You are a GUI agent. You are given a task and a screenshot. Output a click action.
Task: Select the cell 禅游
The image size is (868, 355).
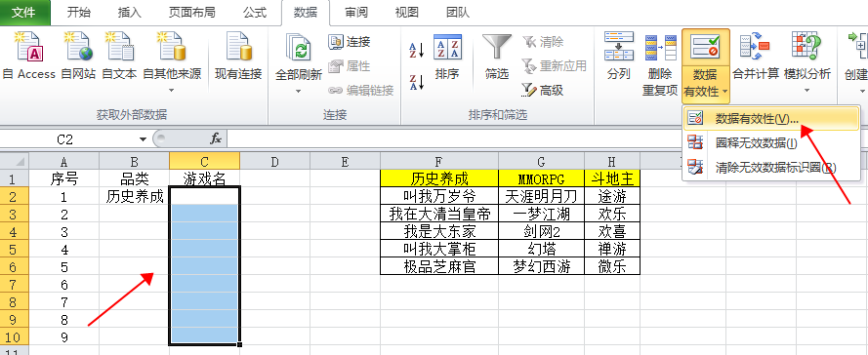pyautogui.click(x=612, y=249)
